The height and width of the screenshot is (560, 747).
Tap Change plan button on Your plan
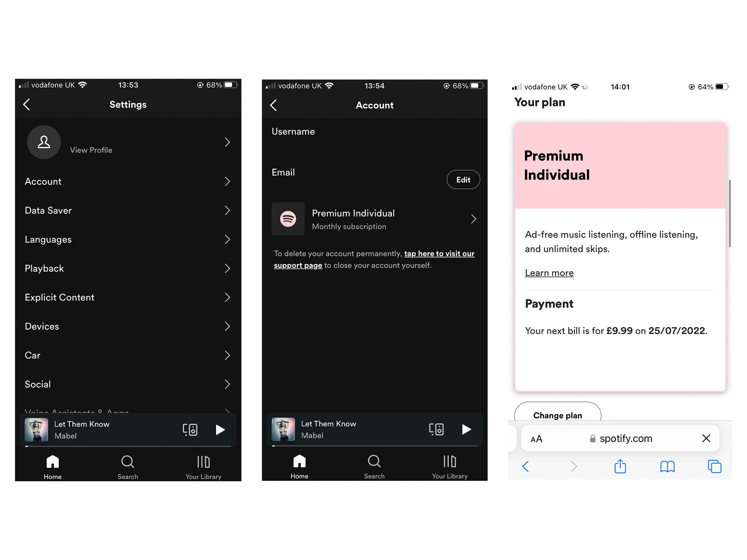(558, 416)
